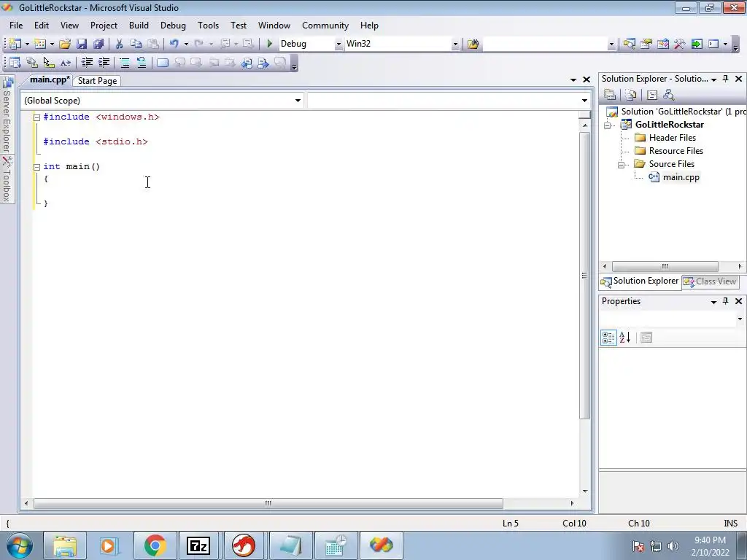Click the Find in Files binoculars icon
Screen dimensions: 747x560
pos(473,44)
